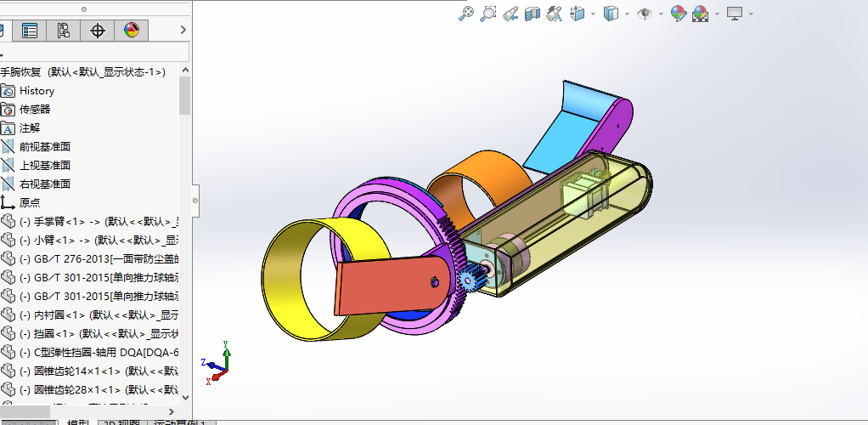Switch to the PropertyManager tab
Screen dimensions: 868x425
(x=30, y=31)
